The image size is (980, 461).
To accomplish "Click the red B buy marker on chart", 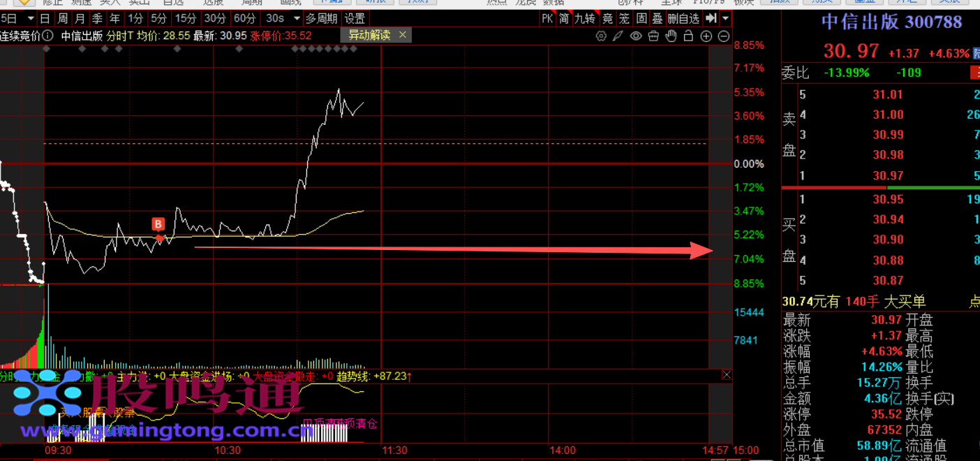I will [x=158, y=224].
